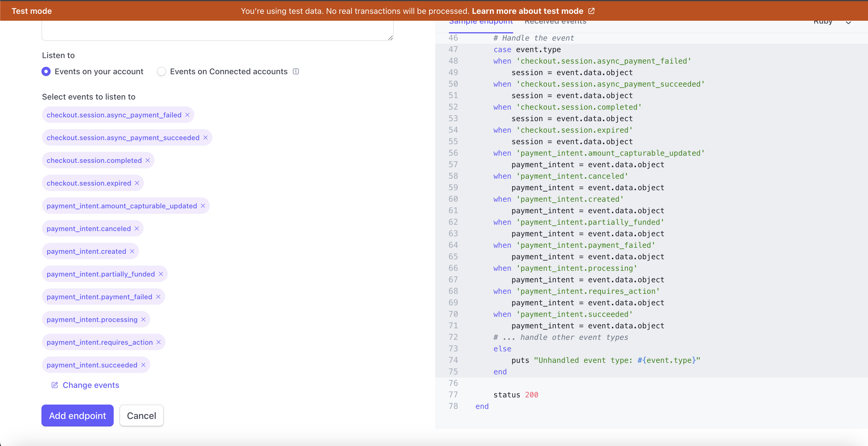Click the Add endpoint button
Image resolution: width=868 pixels, height=446 pixels.
(x=78, y=416)
